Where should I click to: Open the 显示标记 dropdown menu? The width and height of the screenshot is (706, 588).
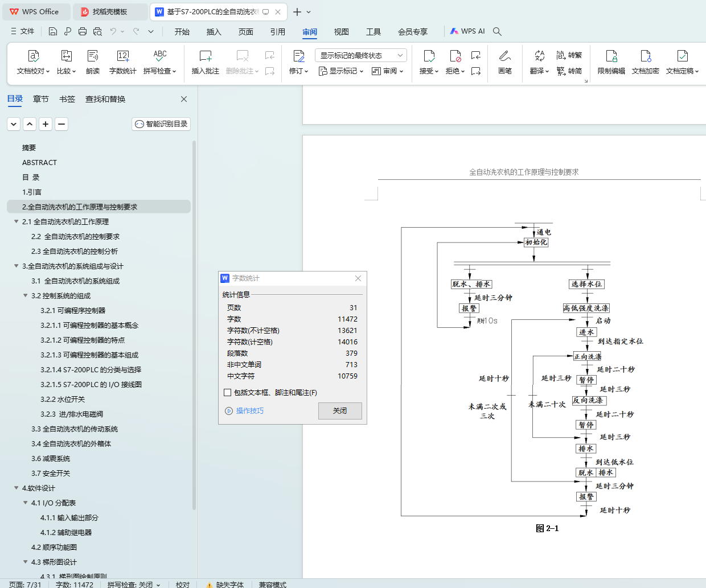(x=341, y=71)
